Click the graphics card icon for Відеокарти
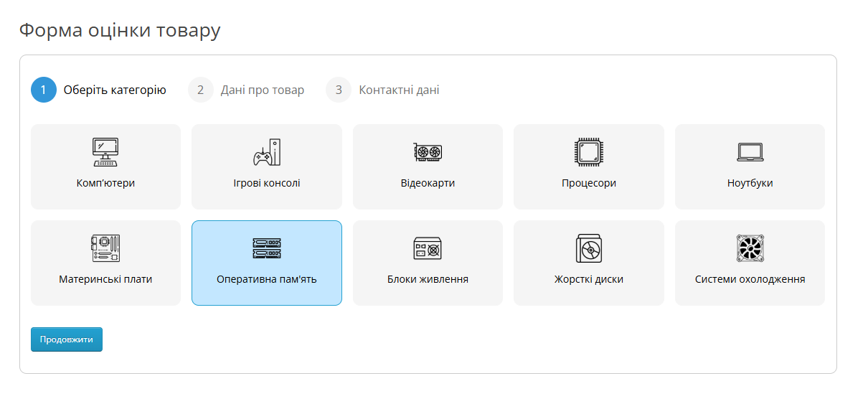The height and width of the screenshot is (404, 868). click(428, 152)
